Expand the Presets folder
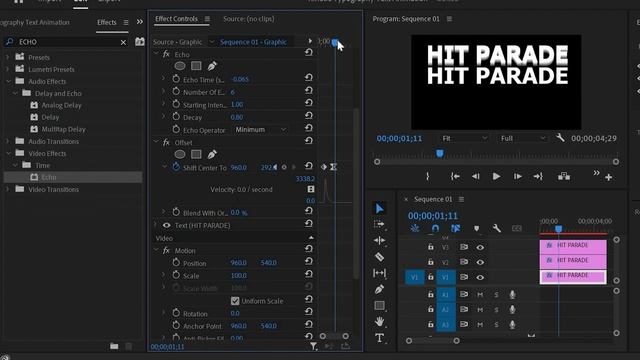The height and width of the screenshot is (360, 640). click(x=7, y=57)
